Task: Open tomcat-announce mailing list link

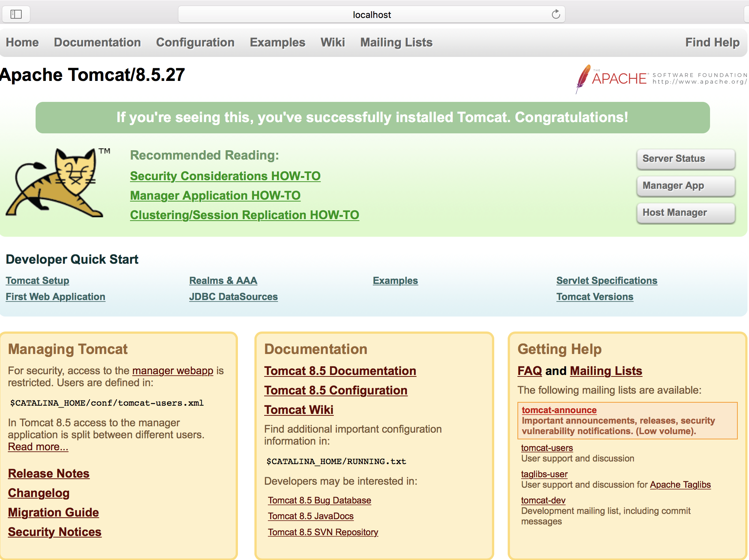Action: tap(559, 410)
